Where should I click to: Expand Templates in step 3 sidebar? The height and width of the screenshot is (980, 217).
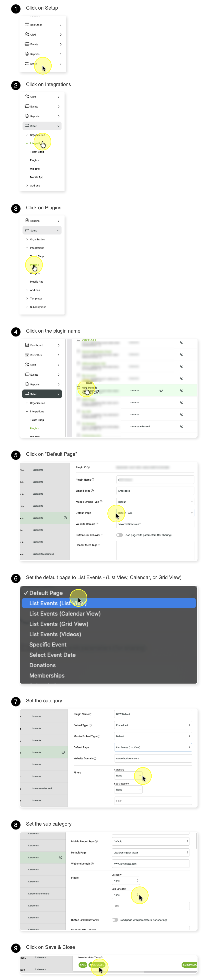pyautogui.click(x=27, y=299)
